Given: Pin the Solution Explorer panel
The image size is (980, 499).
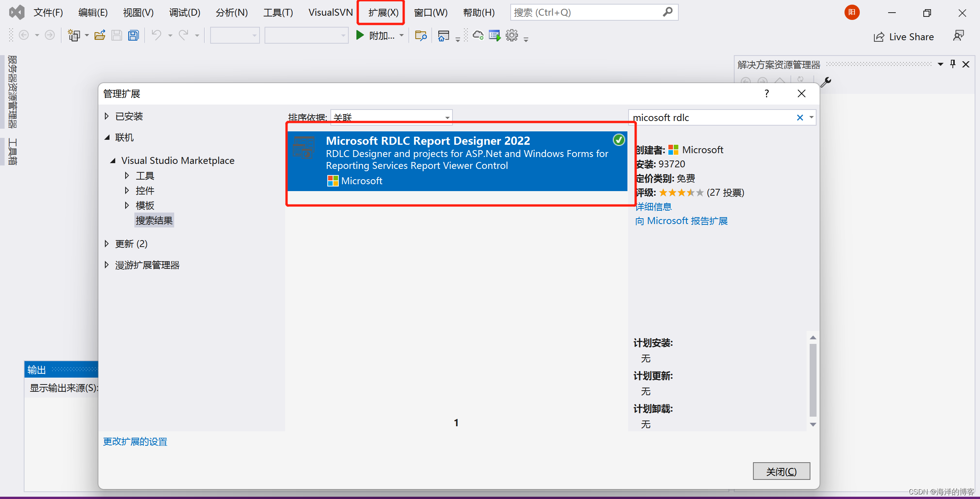Looking at the screenshot, I should [953, 64].
